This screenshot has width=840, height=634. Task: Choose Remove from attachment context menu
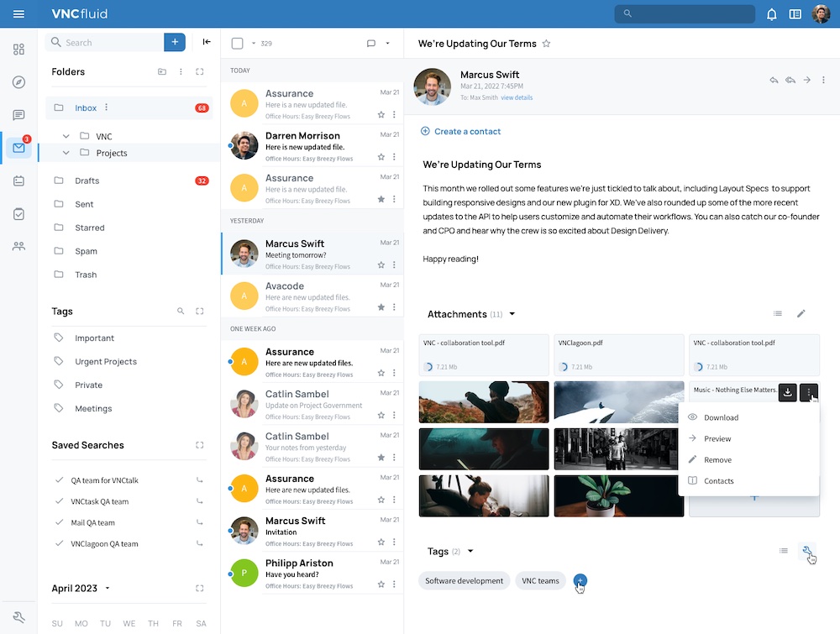point(717,459)
